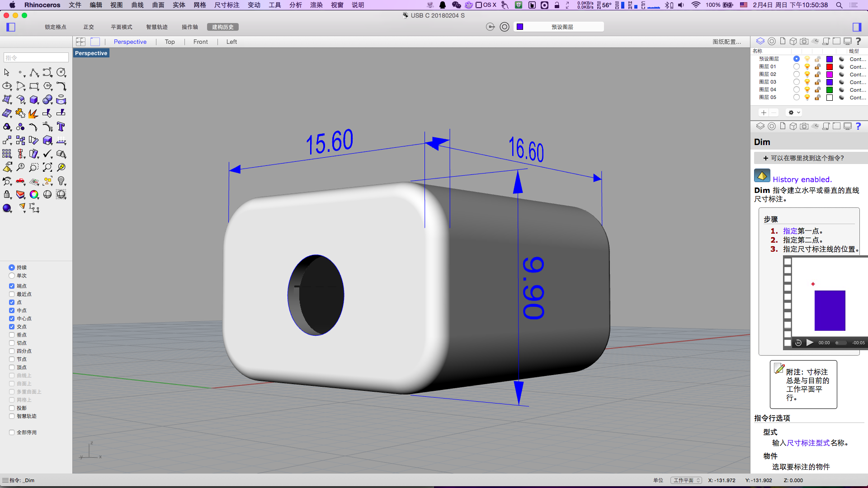868x488 pixels.
Task: Switch to the Front viewport tab
Action: coord(200,42)
